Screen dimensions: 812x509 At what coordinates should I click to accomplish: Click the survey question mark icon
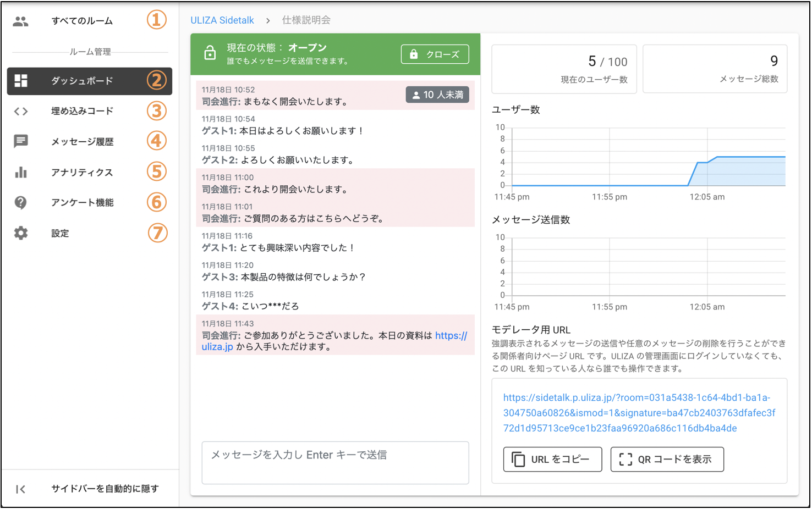point(21,203)
